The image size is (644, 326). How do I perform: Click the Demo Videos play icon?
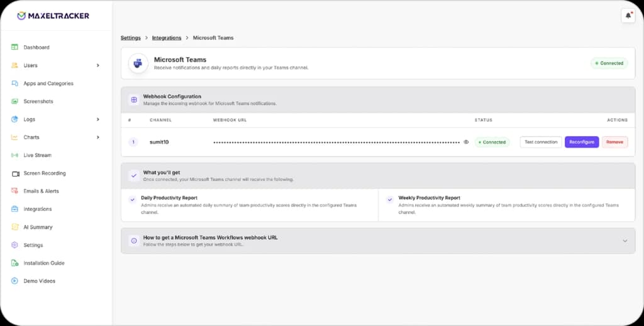click(15, 281)
